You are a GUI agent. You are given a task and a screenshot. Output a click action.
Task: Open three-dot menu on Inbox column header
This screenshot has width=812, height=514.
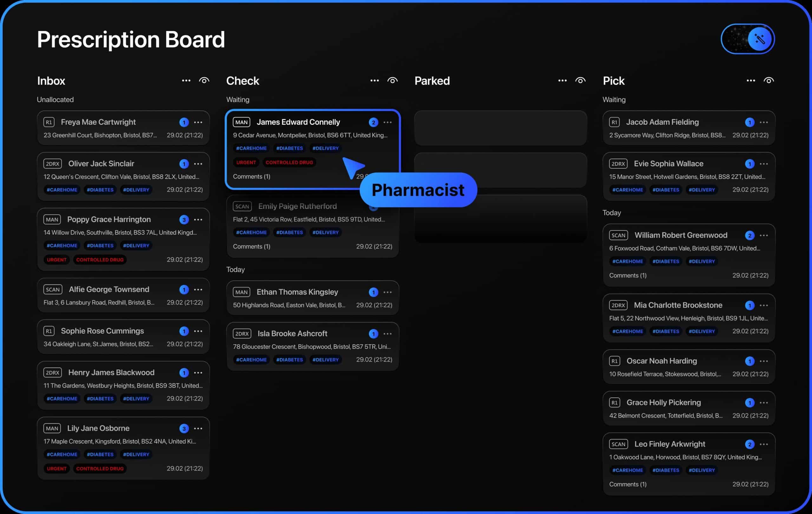click(x=185, y=81)
